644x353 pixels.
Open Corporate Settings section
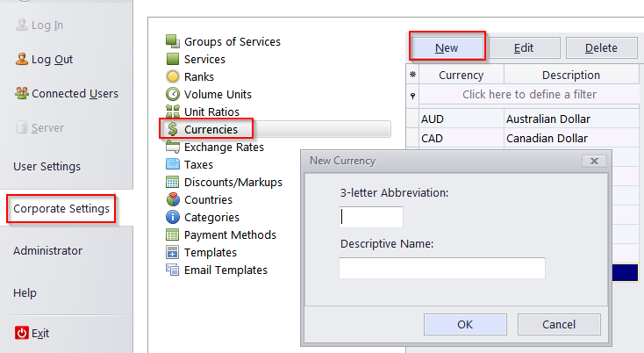(61, 209)
